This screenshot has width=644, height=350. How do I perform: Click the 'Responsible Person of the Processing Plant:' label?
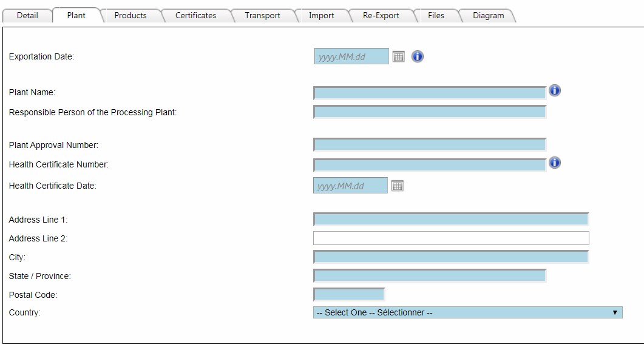pos(93,112)
